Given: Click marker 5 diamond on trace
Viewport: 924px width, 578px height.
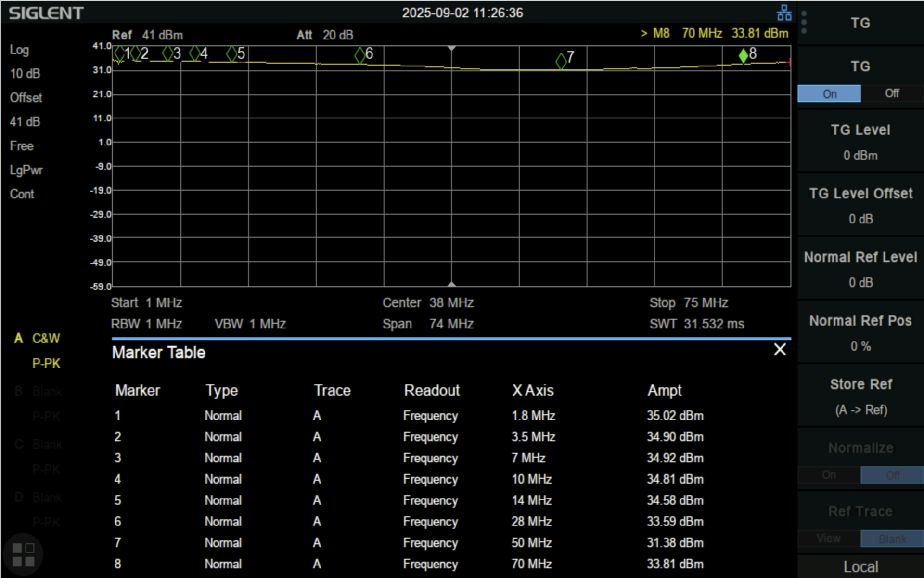Looking at the screenshot, I should point(231,53).
